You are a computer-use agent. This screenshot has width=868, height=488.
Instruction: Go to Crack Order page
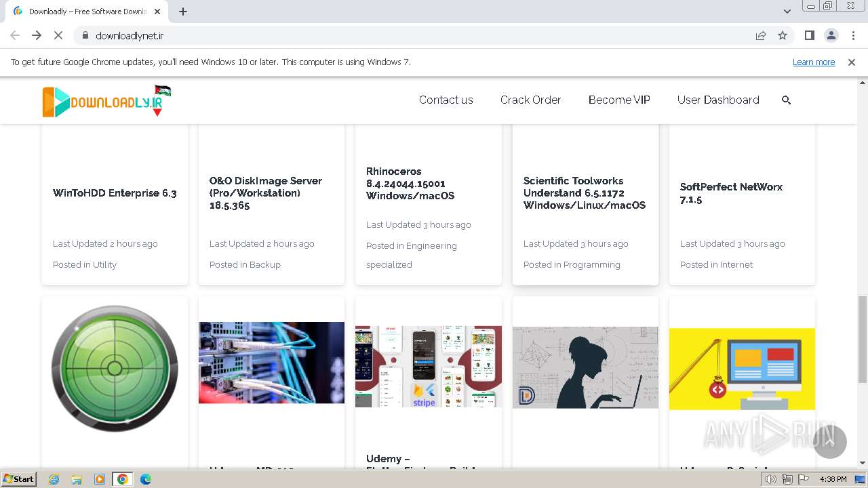pos(530,100)
